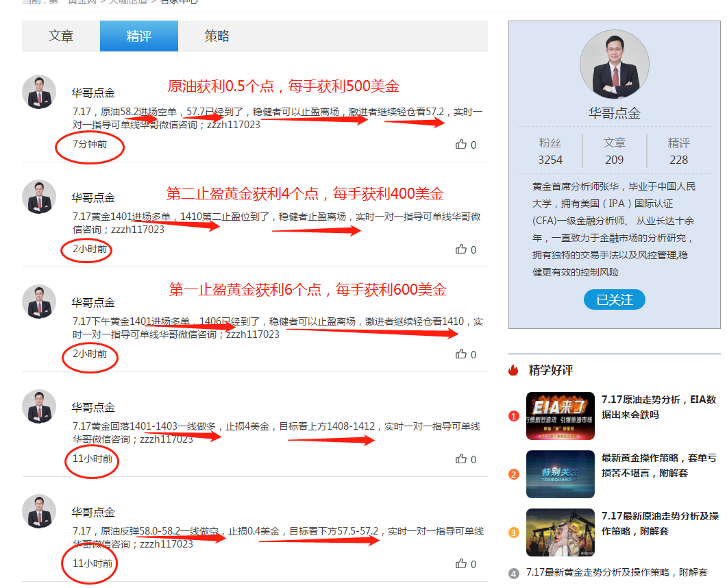The image size is (727, 588).
Task: Open the 特别关注 article thumbnail
Action: [x=560, y=474]
